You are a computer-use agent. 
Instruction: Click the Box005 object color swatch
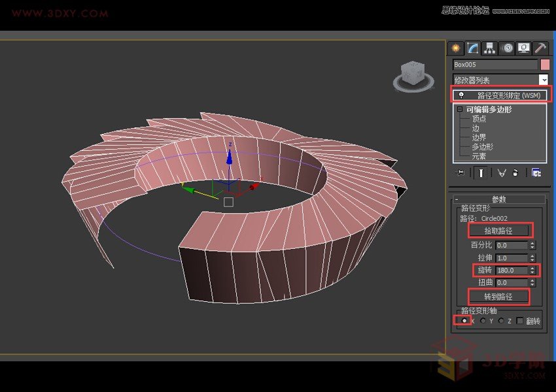[x=544, y=65]
